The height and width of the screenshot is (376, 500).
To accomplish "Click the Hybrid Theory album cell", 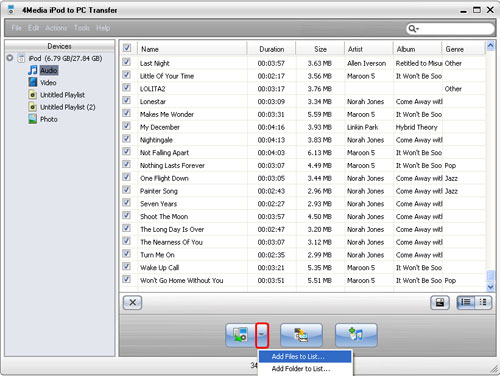I will [x=417, y=127].
